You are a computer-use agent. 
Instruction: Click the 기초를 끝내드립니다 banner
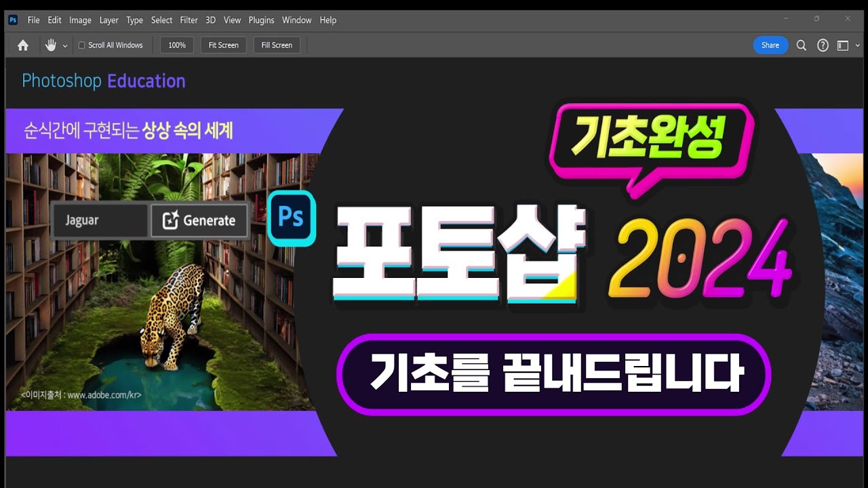pos(553,374)
